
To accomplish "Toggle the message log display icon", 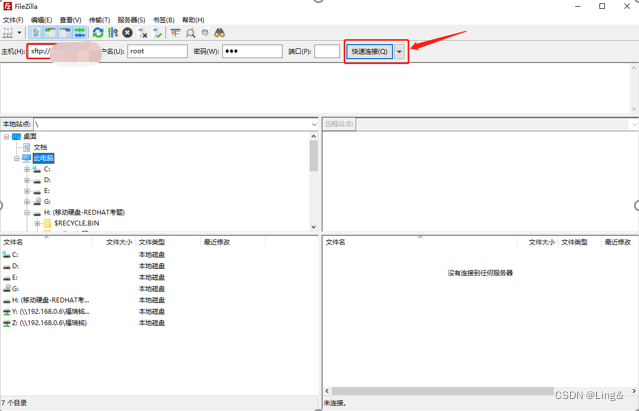I will 36,33.
